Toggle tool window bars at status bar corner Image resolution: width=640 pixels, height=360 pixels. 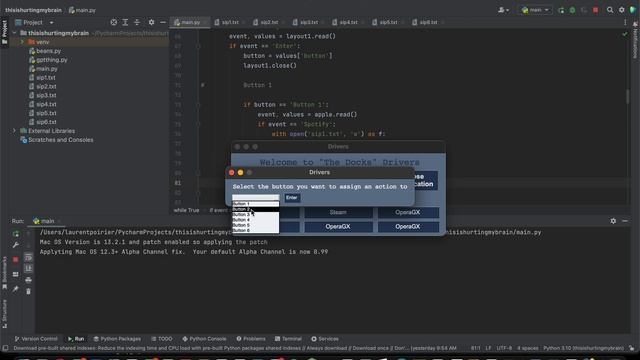[5, 348]
